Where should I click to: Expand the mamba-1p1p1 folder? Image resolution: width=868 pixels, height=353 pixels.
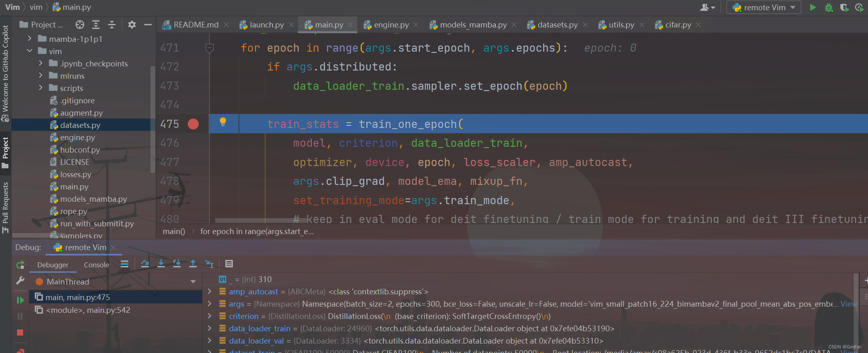[30, 39]
